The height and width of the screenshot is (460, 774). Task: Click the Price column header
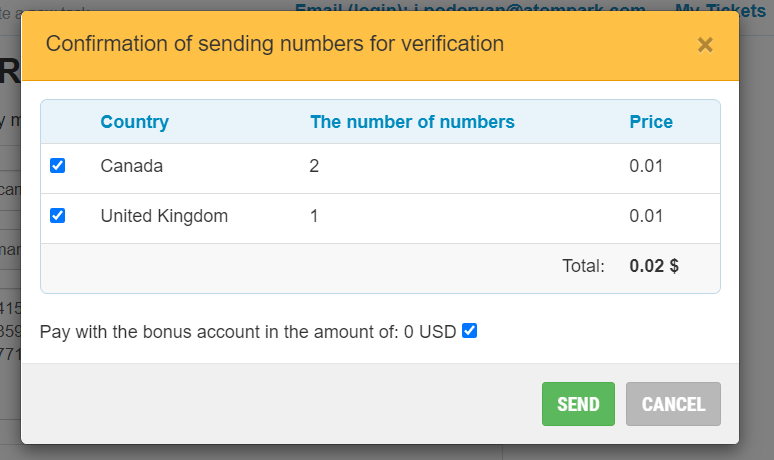651,122
